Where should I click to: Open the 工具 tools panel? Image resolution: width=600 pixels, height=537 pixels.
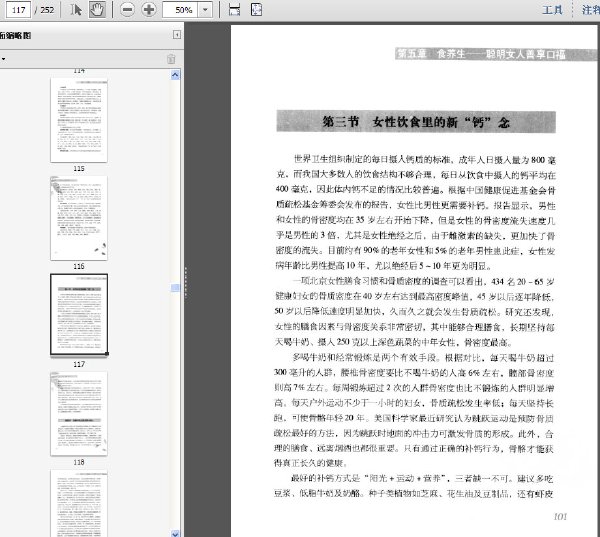[x=553, y=10]
